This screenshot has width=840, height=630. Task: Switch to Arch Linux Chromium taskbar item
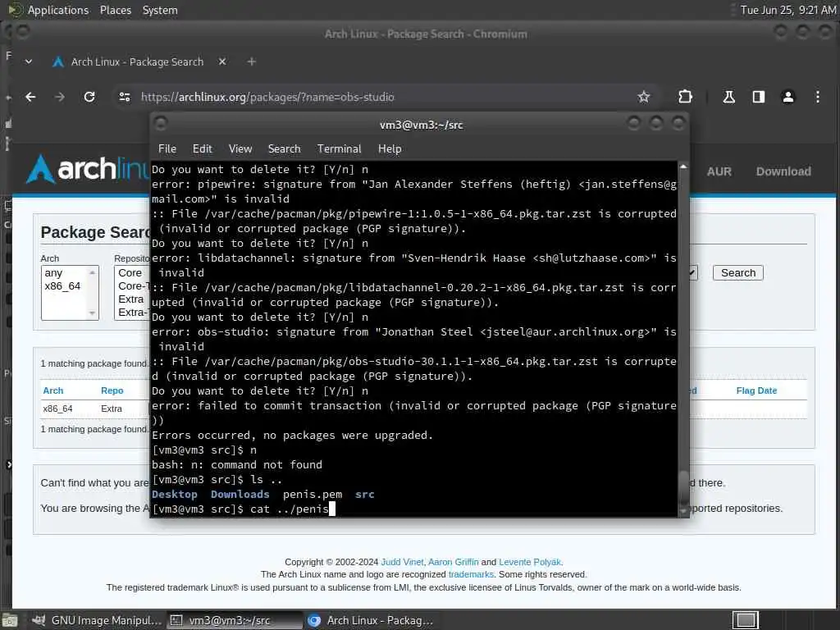click(x=372, y=620)
